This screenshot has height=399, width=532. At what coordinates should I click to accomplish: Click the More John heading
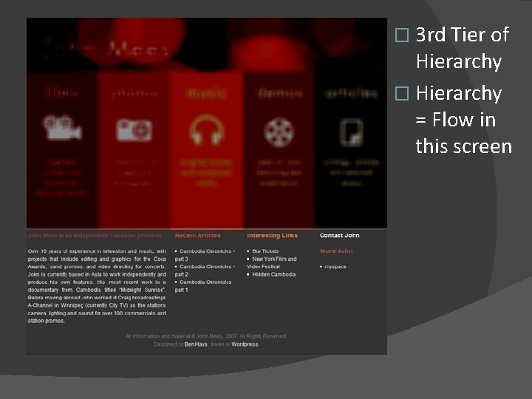click(x=336, y=251)
